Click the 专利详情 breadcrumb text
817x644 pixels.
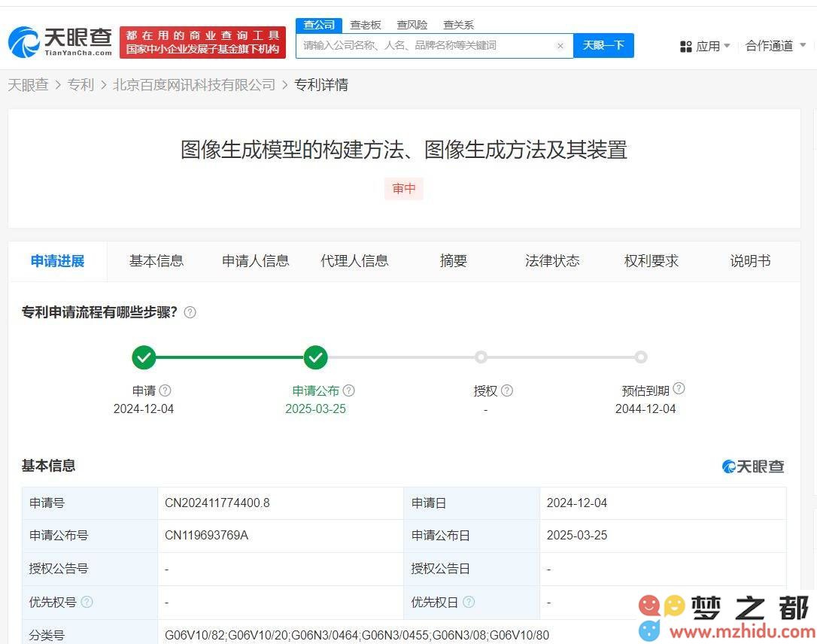point(321,84)
